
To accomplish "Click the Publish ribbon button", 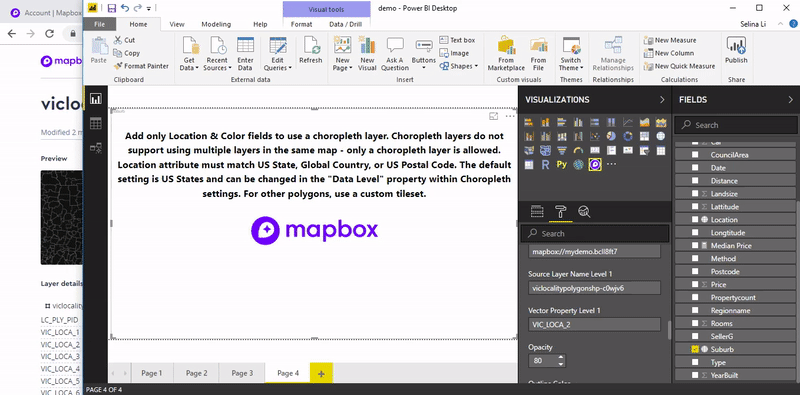I will (736, 51).
